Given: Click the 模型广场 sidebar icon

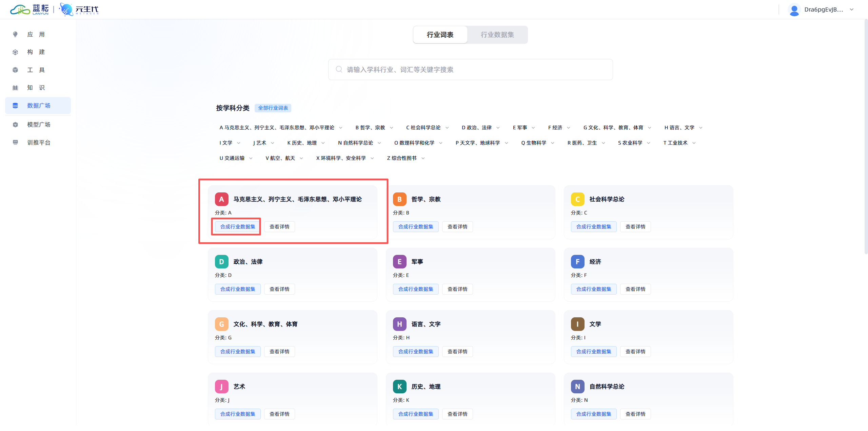Looking at the screenshot, I should tap(15, 125).
